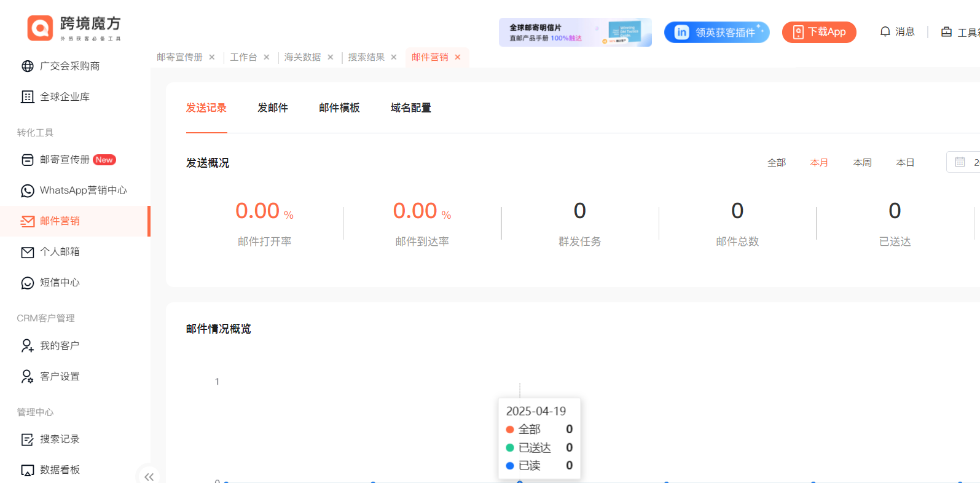
Task: Filter statistics by 本周
Action: pyautogui.click(x=862, y=163)
